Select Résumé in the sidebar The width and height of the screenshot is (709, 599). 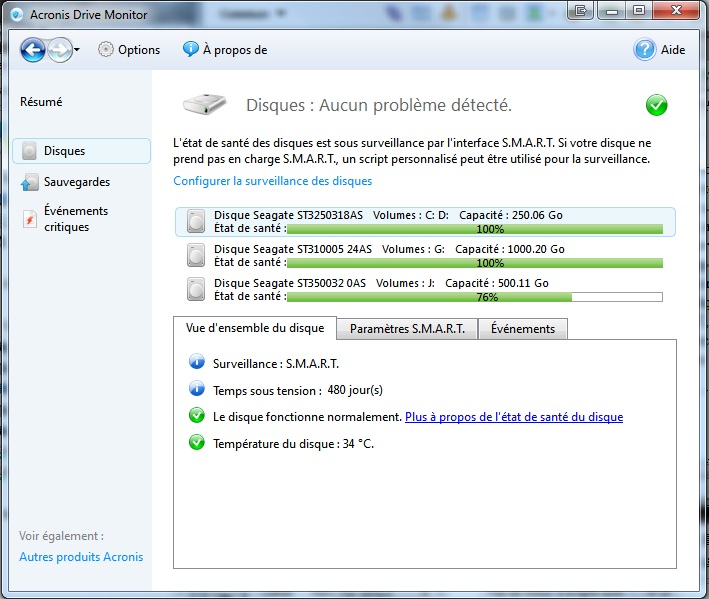tap(41, 102)
